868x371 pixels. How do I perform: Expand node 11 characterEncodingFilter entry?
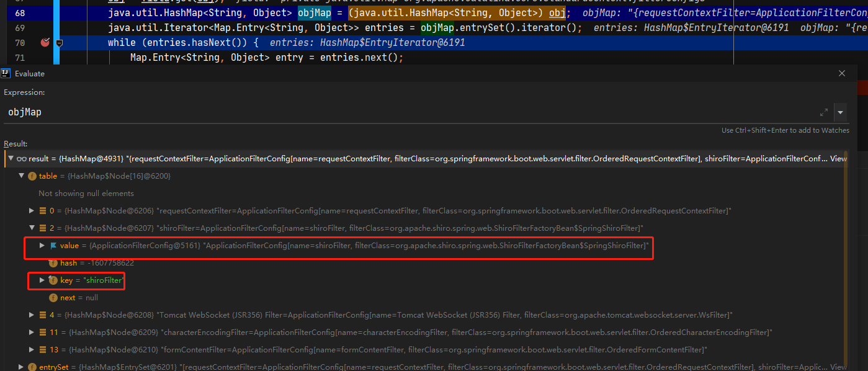click(32, 333)
